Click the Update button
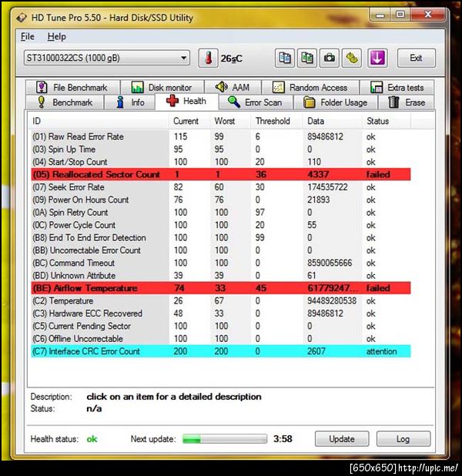Image resolution: width=462 pixels, height=476 pixels. pyautogui.click(x=342, y=439)
